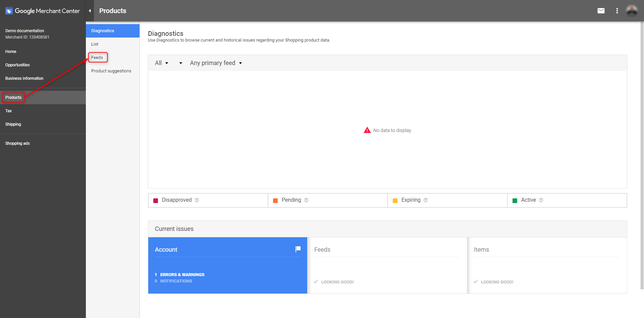Click the Google Merchant Center logo icon
The width and height of the screenshot is (644, 318).
[9, 11]
